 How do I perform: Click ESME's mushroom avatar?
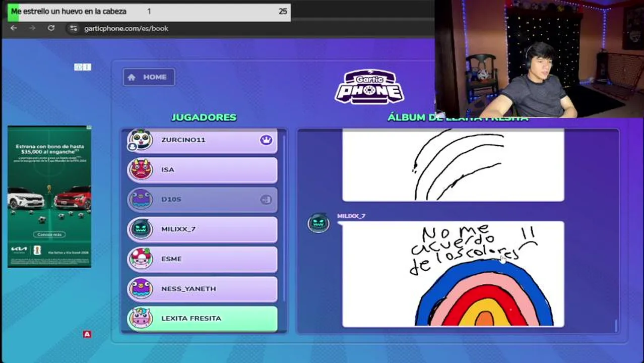tap(141, 259)
